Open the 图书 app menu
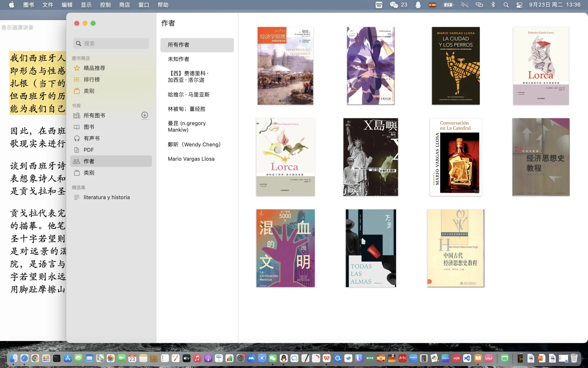The image size is (588, 368). 29,5
